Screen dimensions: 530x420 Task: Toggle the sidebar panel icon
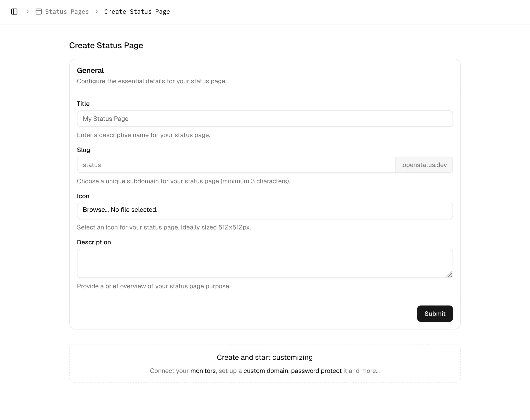click(14, 12)
